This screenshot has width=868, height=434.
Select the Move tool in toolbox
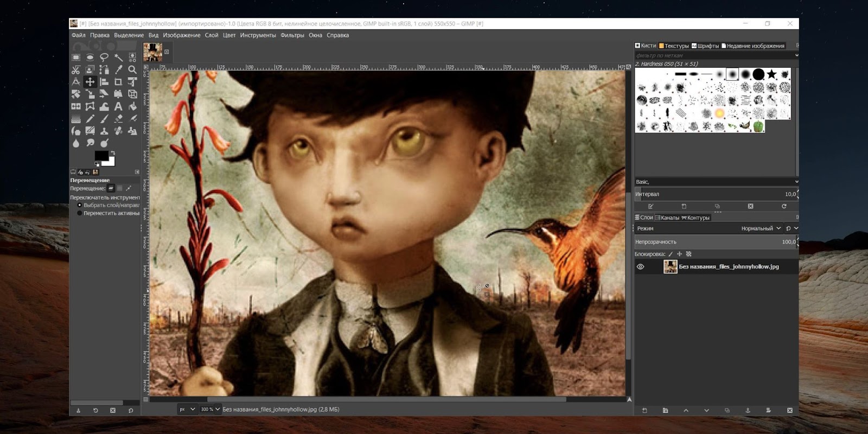tap(90, 82)
